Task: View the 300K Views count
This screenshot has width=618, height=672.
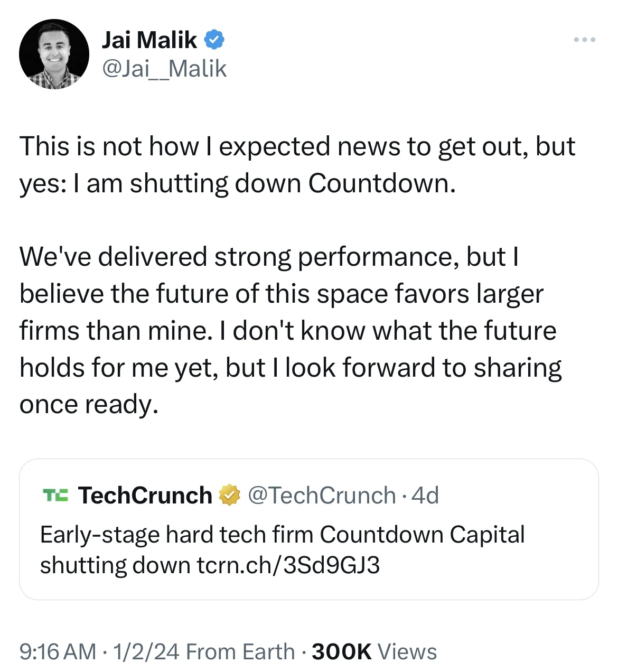Action: point(374,652)
